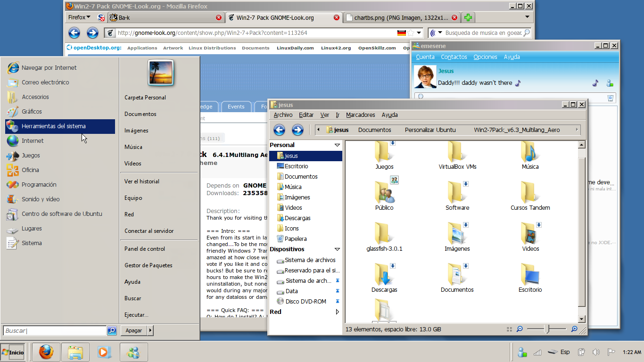This screenshot has width=644, height=362.
Task: Collapse the Personal sidebar section
Action: click(337, 145)
